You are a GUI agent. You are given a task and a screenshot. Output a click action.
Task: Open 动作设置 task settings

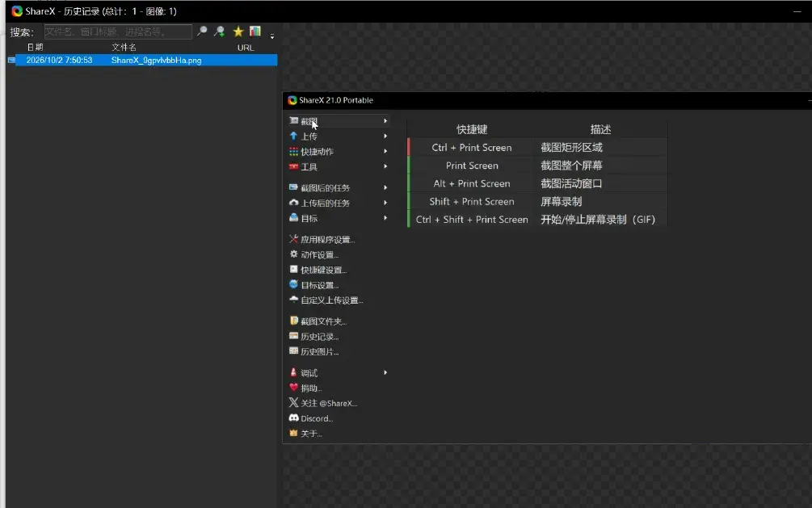click(319, 254)
